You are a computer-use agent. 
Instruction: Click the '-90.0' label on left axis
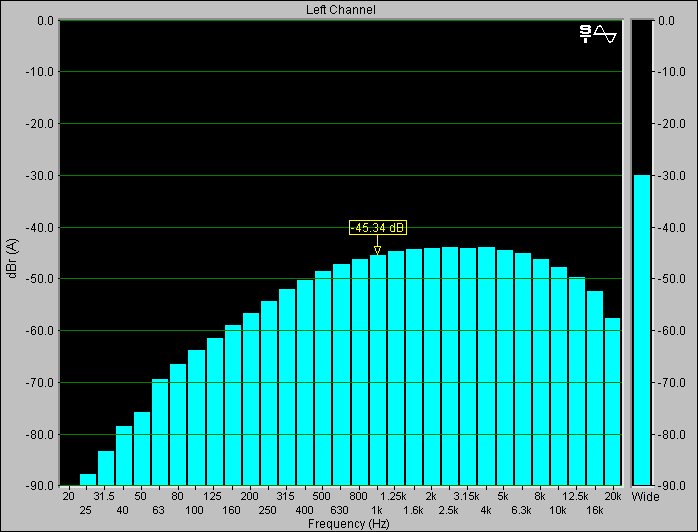coord(39,485)
